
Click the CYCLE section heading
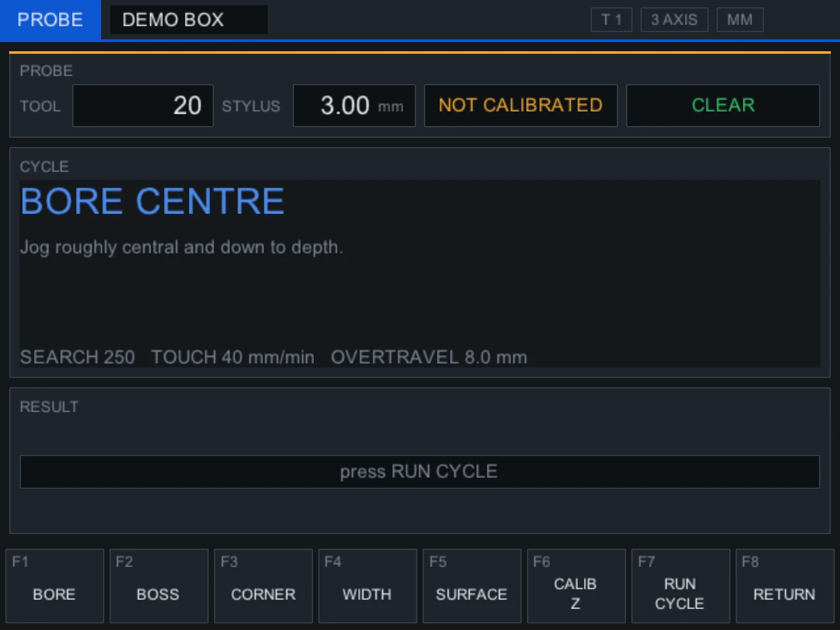(x=44, y=167)
